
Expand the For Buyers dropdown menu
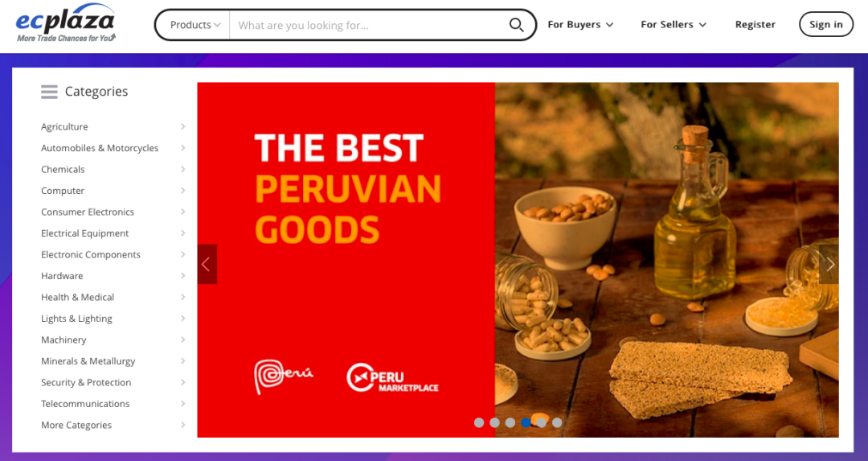pos(580,24)
